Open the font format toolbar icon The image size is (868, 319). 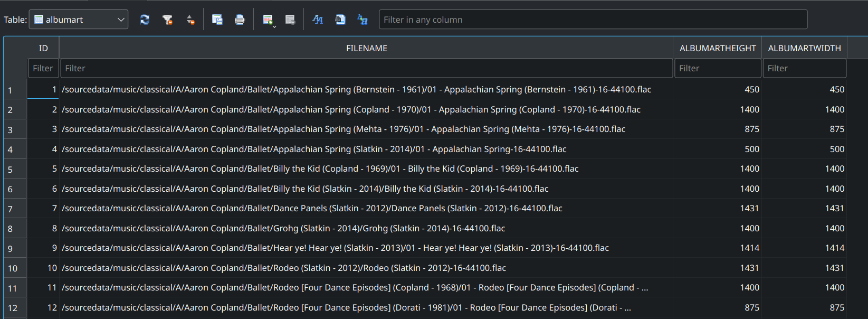tap(318, 20)
